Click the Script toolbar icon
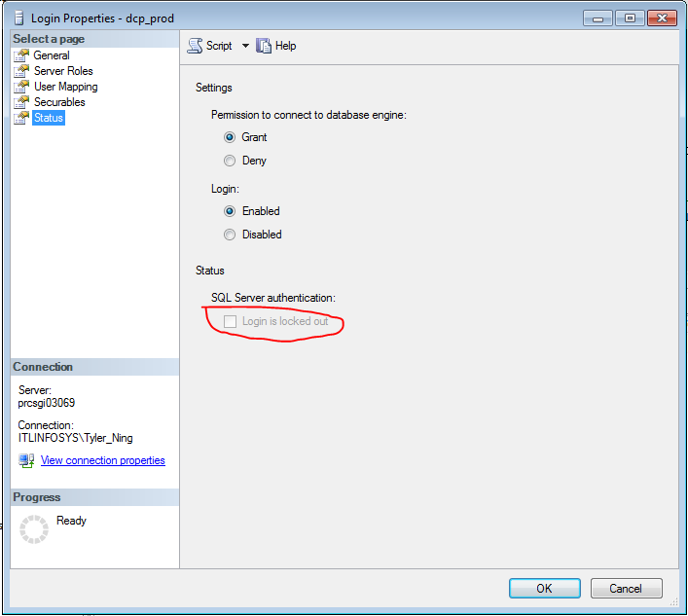 (x=195, y=46)
